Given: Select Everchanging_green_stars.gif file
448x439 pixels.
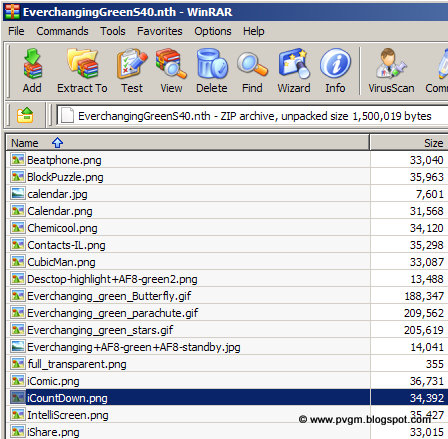Looking at the screenshot, I should (x=100, y=330).
